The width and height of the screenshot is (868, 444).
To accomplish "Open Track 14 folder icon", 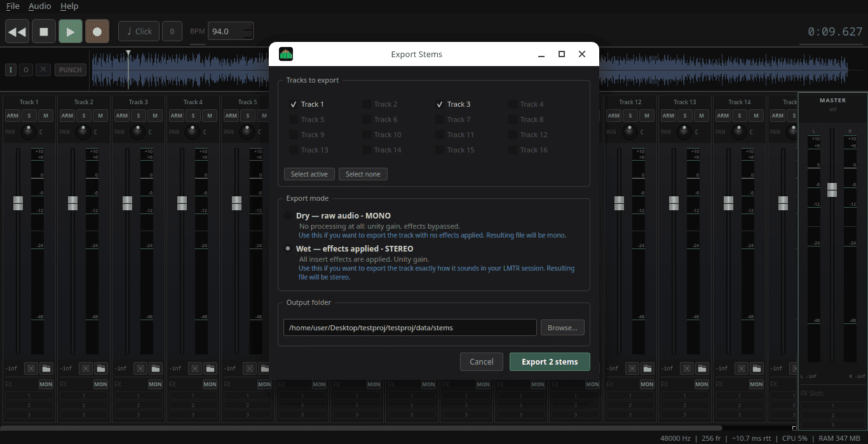I will tap(757, 368).
